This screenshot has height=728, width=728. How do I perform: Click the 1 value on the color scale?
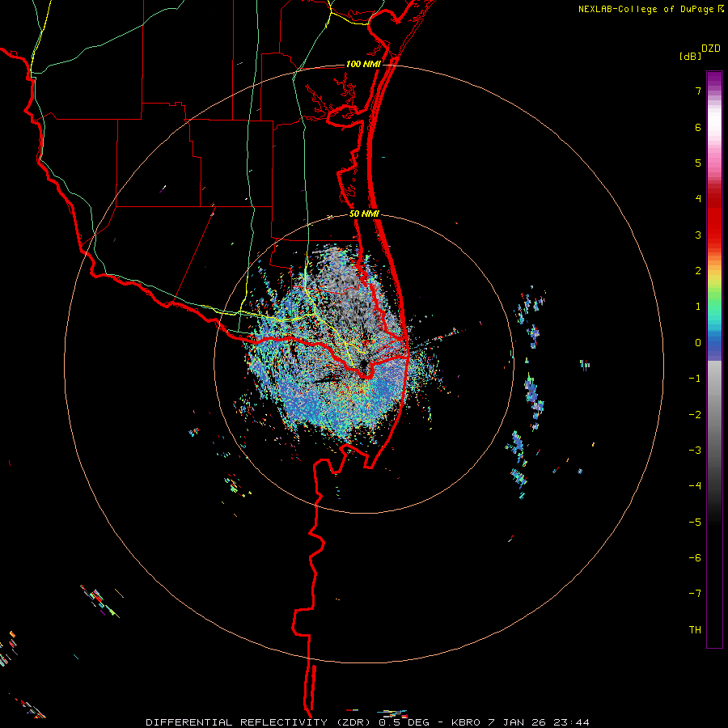698,307
